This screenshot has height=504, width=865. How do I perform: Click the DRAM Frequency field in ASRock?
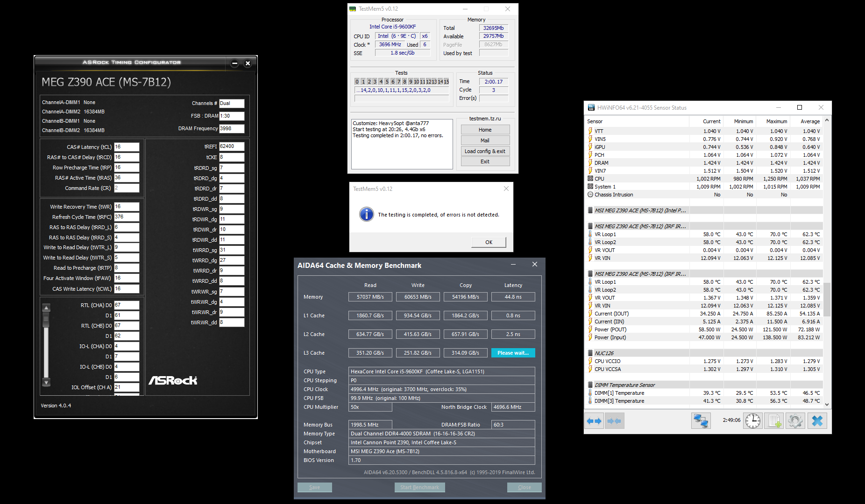[x=232, y=128]
